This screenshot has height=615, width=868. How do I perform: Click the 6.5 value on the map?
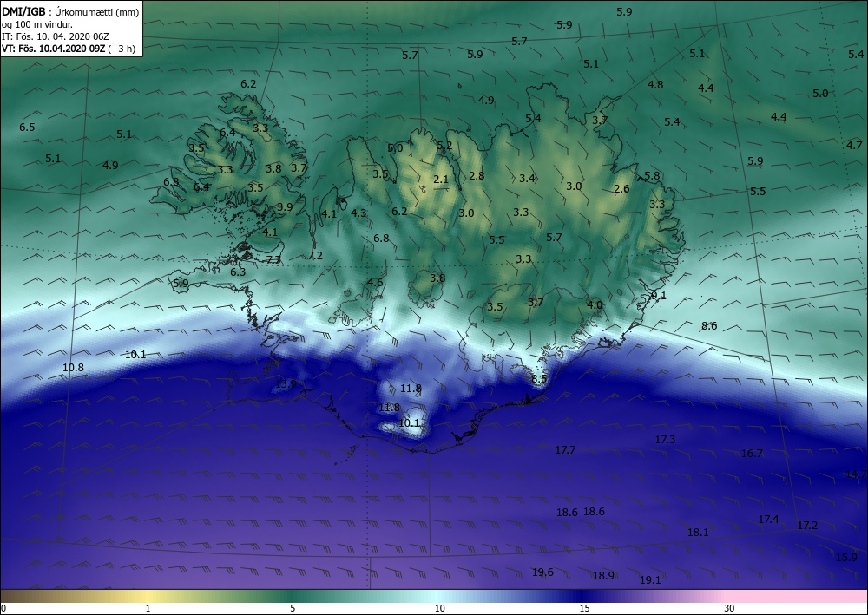[27, 128]
